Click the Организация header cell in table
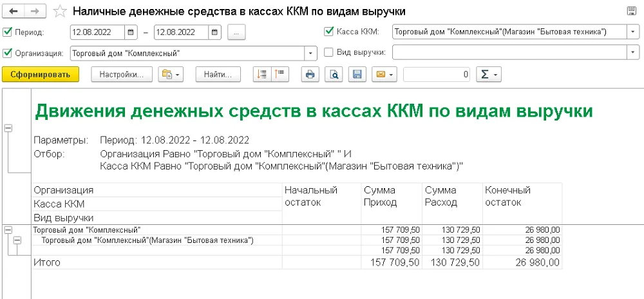The width and height of the screenshot is (644, 299). 157,190
